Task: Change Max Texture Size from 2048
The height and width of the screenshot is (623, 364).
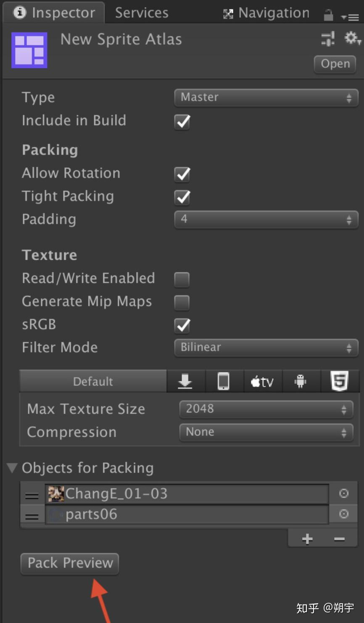Action: click(266, 409)
